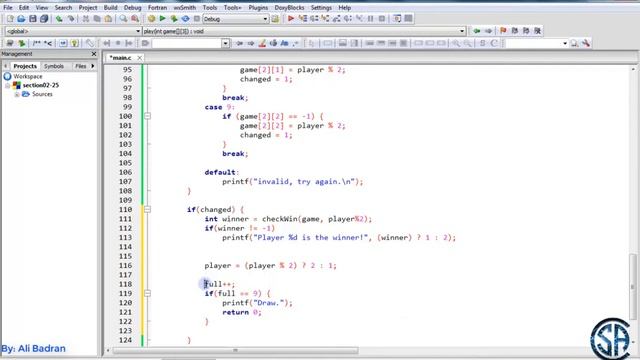640x360 pixels.
Task: Collapse the code fold at line 110
Action: click(147, 209)
